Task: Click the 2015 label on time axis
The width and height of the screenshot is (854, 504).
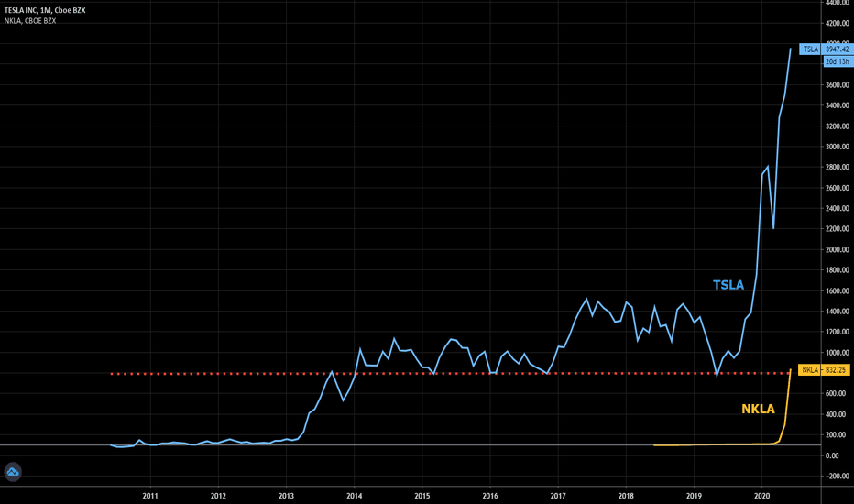Action: [422, 496]
